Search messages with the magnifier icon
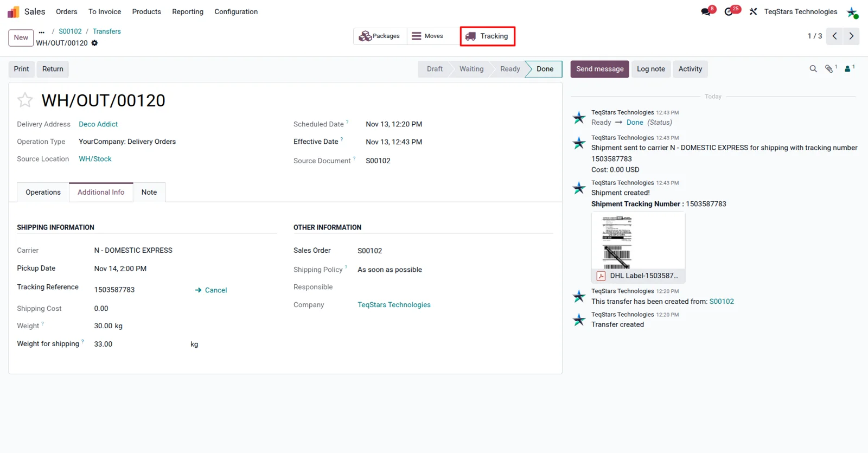 click(x=813, y=69)
